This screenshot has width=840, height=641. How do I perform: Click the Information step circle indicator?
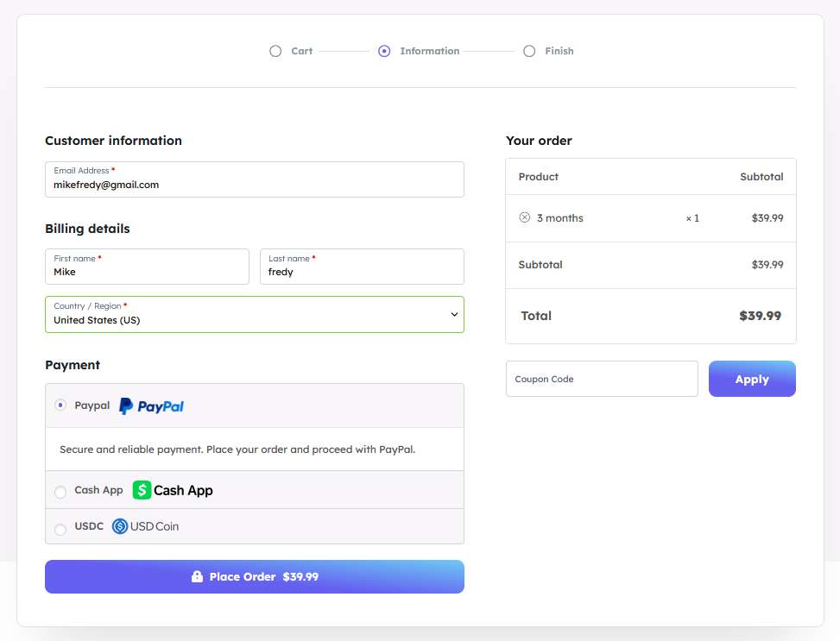point(384,51)
